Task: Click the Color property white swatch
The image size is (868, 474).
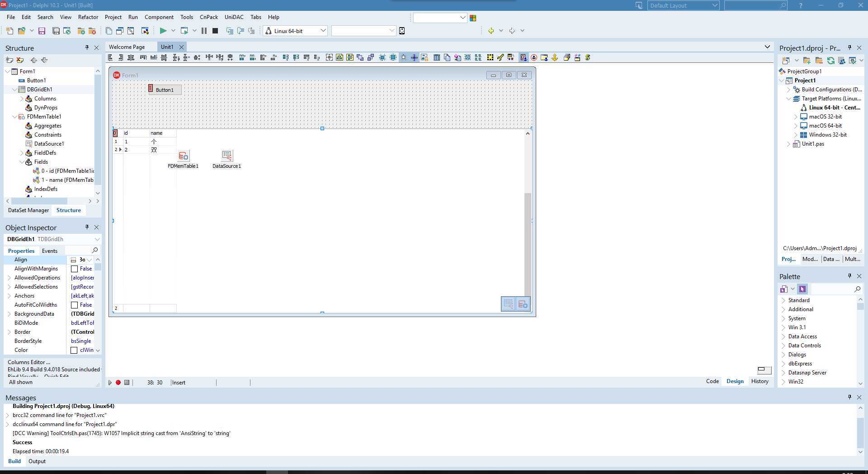Action: (x=75, y=351)
